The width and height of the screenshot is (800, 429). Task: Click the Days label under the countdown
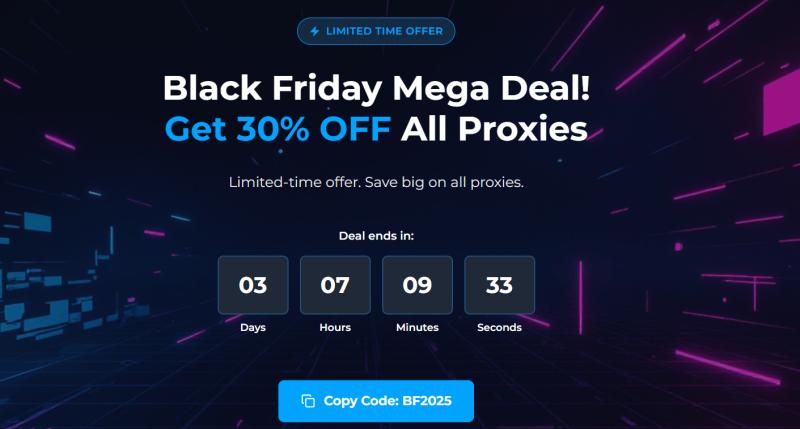point(253,327)
